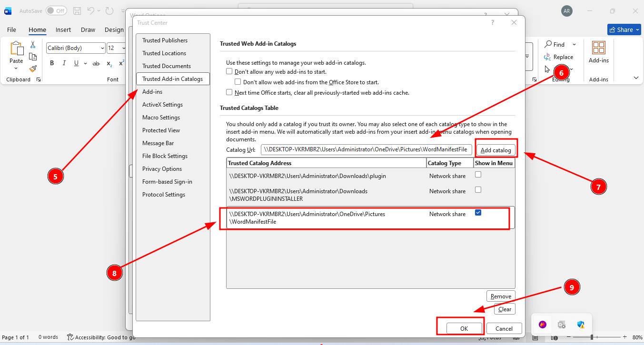Select the Cut scissors icon
This screenshot has height=345, width=644.
click(x=33, y=44)
